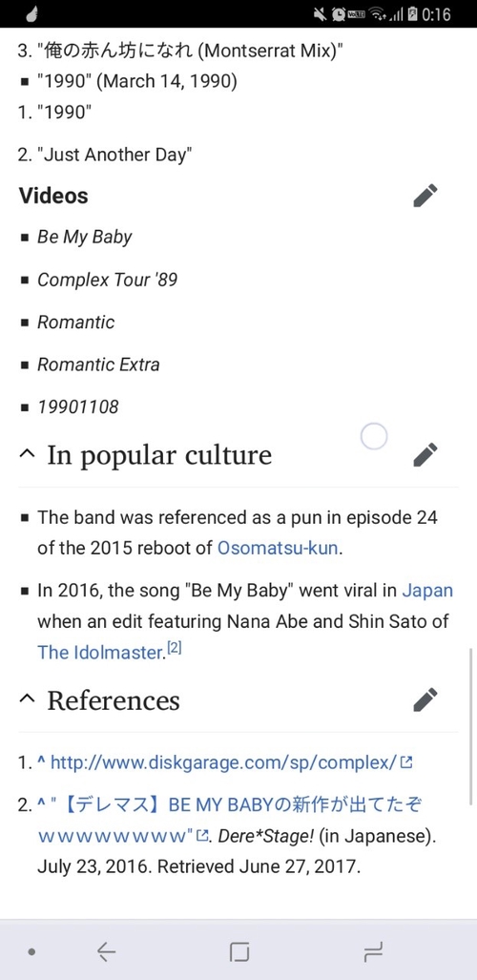Edit the Videos subsection with pencil icon

coord(425,196)
